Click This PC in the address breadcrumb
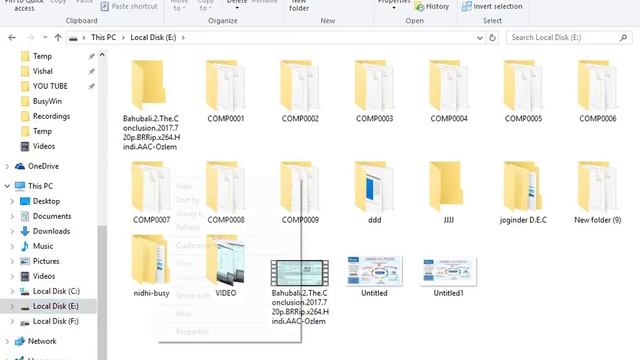The height and width of the screenshot is (360, 640). (104, 37)
